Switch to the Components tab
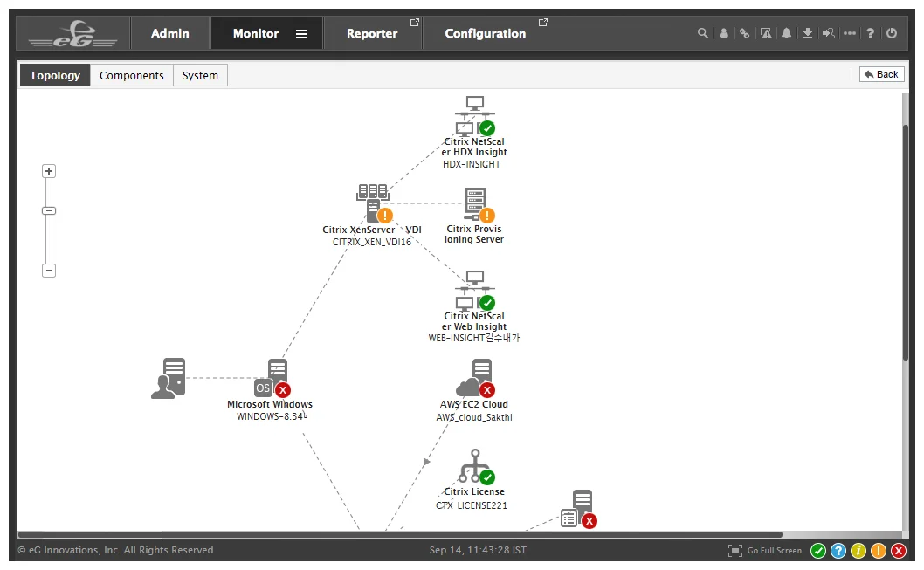This screenshot has height=570, width=924. (131, 75)
